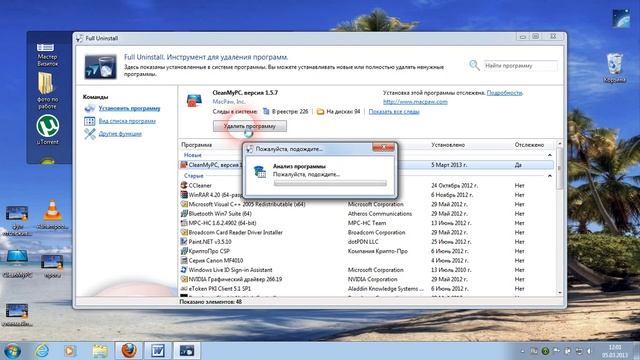Collapse the Старые group
The width and height of the screenshot is (640, 360).
tap(549, 176)
